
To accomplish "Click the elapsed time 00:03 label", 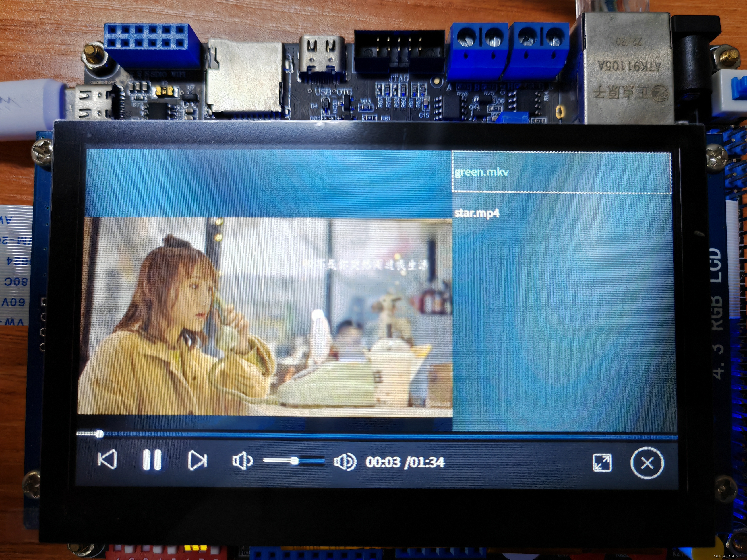I will 383,462.
